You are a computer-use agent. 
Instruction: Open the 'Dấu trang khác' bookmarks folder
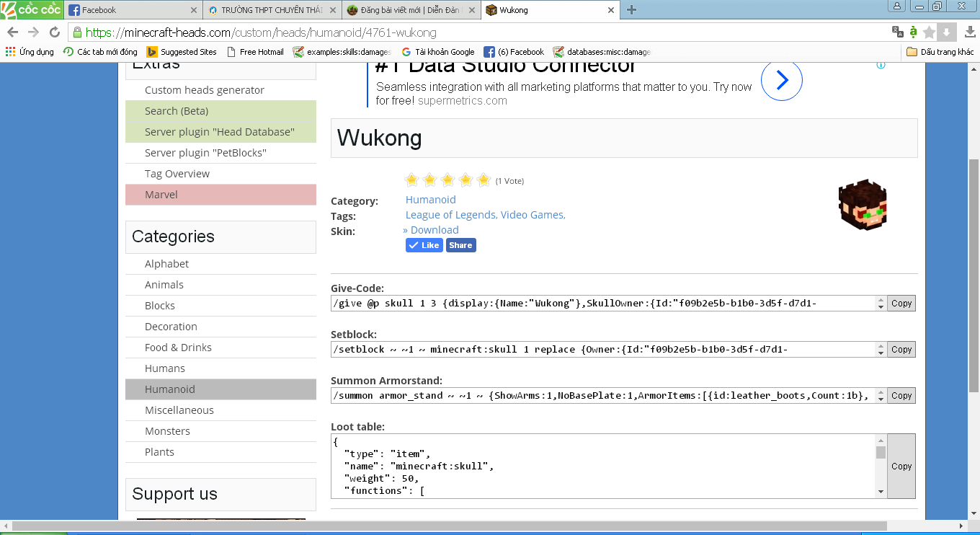pos(940,52)
